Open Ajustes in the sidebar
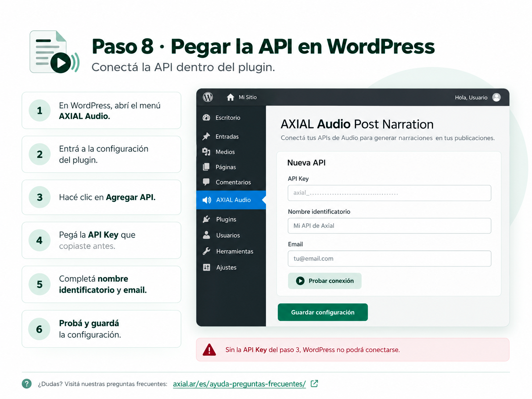Viewport: 532px width, 399px height. click(231, 267)
